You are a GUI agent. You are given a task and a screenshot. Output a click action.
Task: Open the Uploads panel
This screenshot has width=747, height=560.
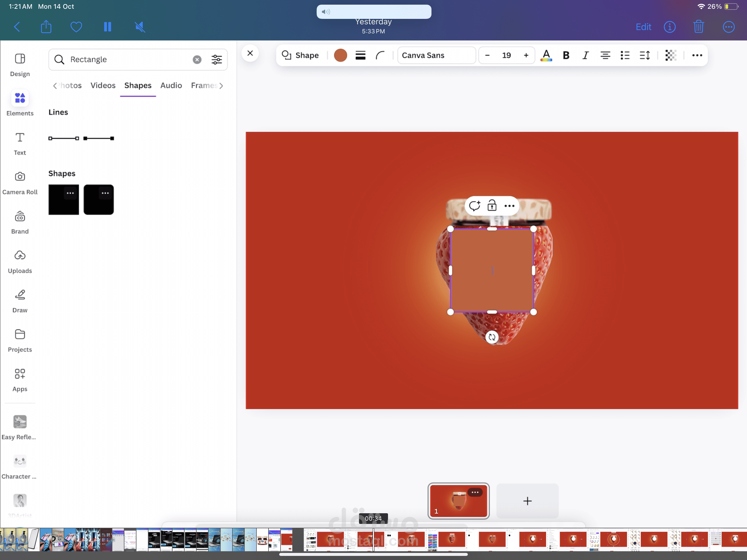pyautogui.click(x=20, y=261)
